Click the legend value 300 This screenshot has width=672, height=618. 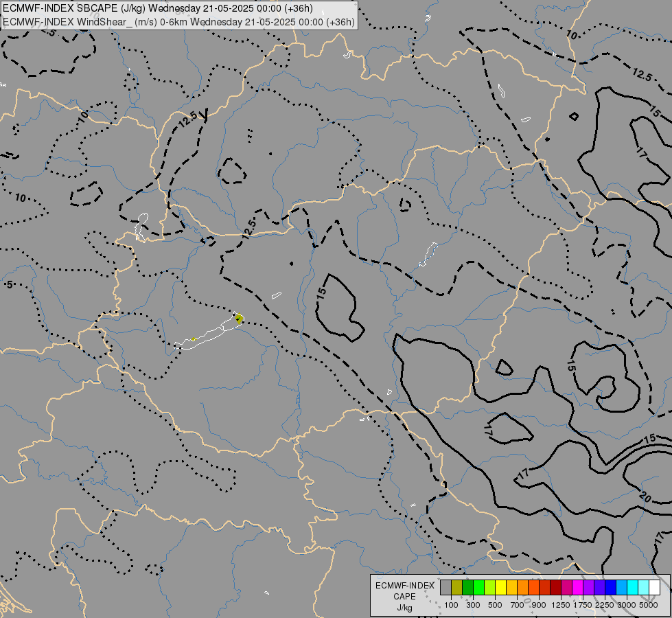(x=473, y=605)
